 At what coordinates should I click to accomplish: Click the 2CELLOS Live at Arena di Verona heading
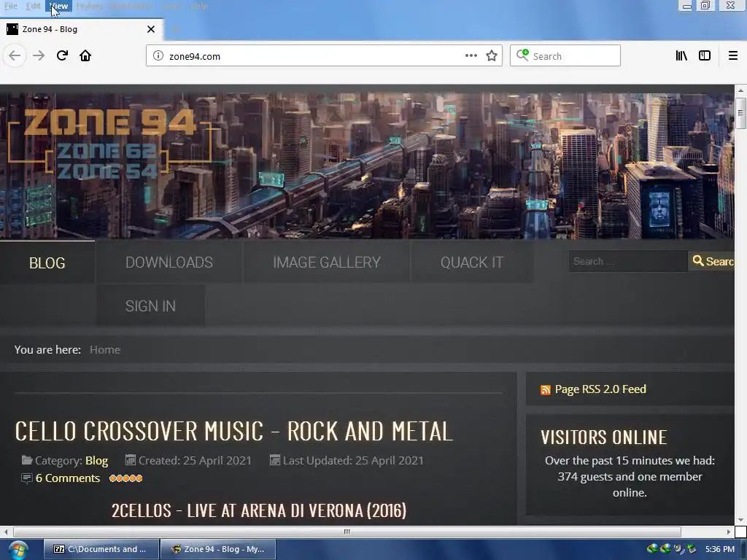click(259, 510)
